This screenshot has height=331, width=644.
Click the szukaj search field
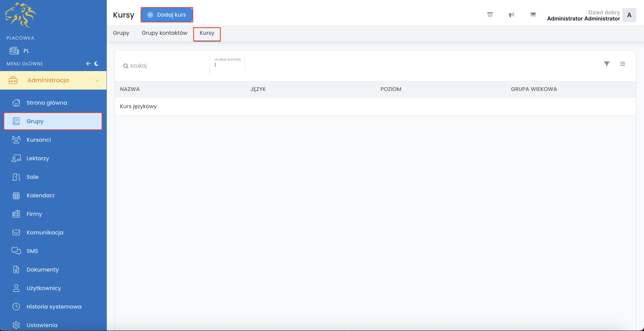(166, 66)
